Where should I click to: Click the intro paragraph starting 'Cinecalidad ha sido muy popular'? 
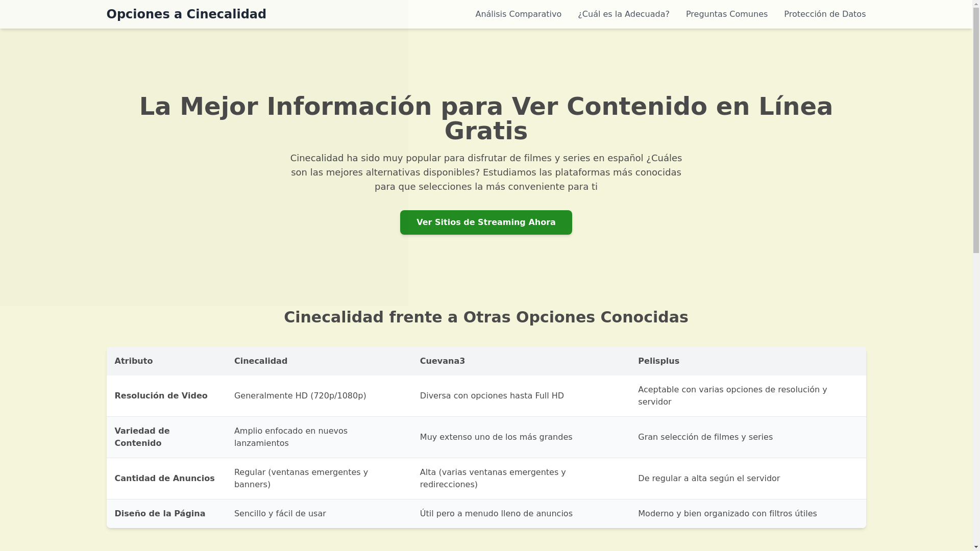(486, 172)
